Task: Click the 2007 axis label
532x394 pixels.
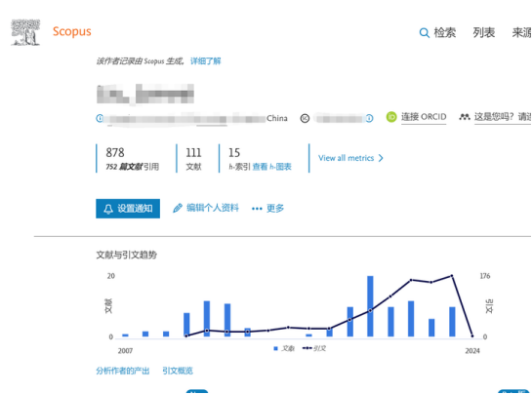Action: point(125,351)
